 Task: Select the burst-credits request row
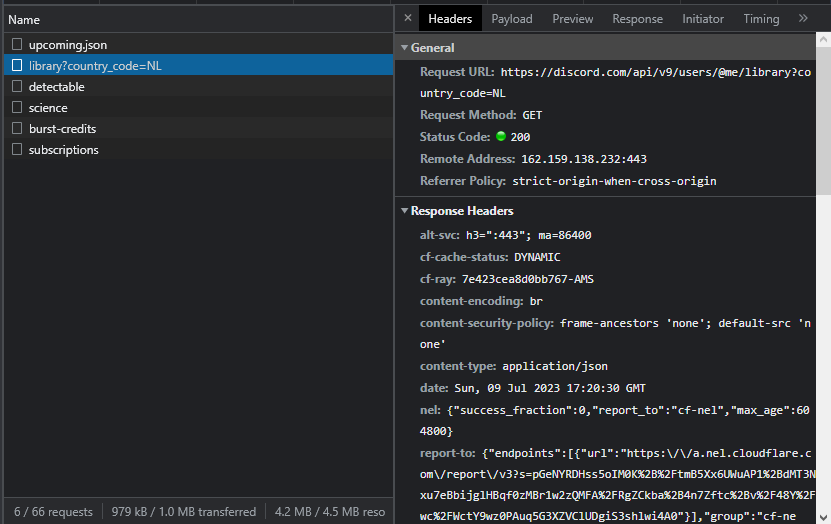click(62, 129)
